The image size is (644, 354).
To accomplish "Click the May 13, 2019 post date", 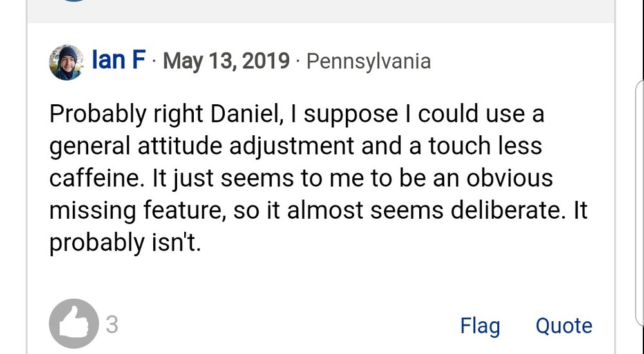I will pos(226,61).
